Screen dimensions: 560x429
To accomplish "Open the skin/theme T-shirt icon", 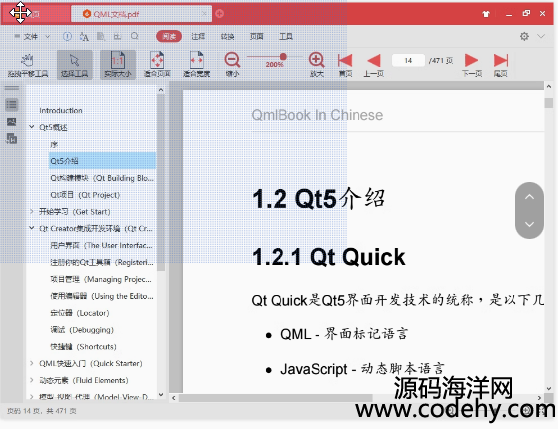I will click(486, 14).
